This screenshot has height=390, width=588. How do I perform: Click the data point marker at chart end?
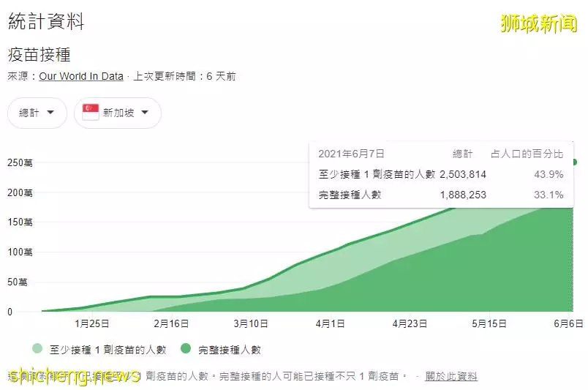pyautogui.click(x=574, y=162)
